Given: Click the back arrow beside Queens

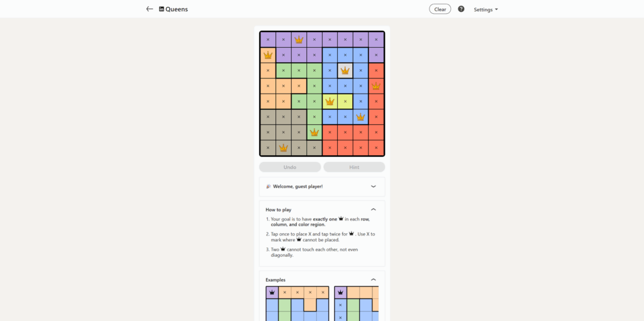Looking at the screenshot, I should coord(150,9).
